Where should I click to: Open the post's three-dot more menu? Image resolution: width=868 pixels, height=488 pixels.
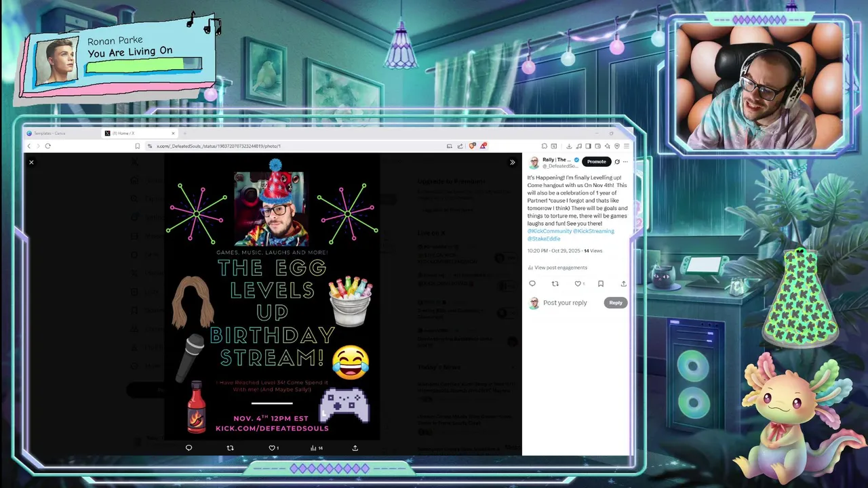click(x=625, y=162)
